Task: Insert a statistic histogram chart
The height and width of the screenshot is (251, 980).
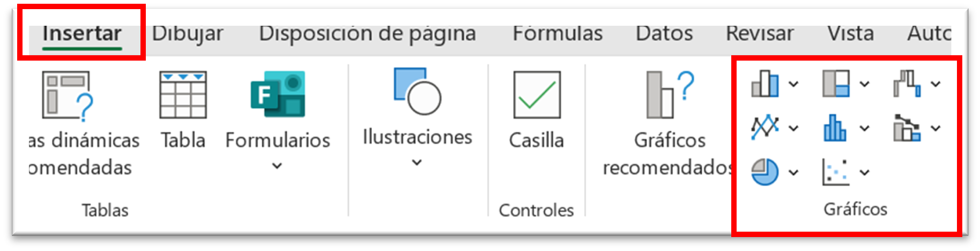Action: (x=835, y=128)
